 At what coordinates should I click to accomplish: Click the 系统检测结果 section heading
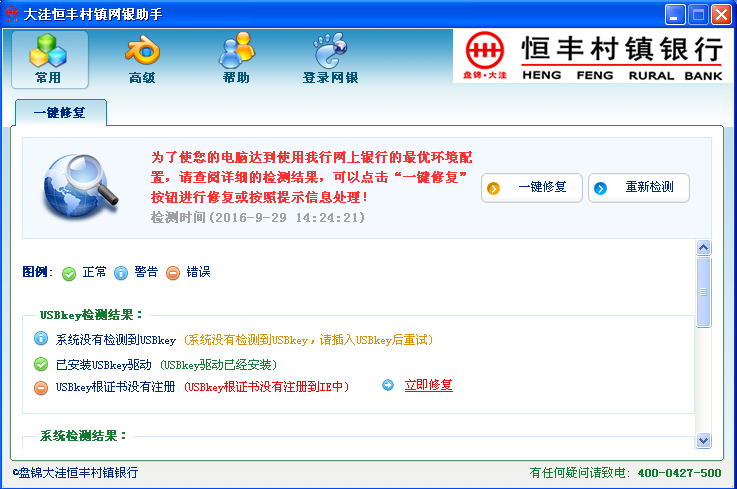(83, 436)
